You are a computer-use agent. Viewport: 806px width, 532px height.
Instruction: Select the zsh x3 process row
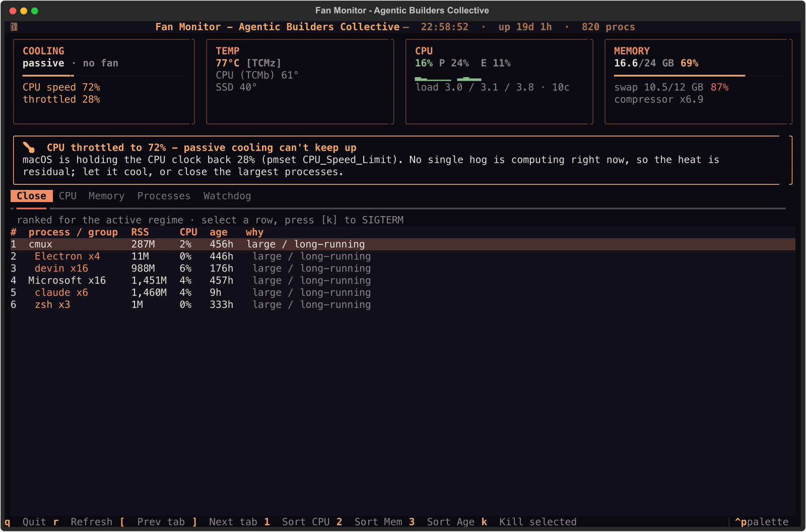[x=403, y=305]
